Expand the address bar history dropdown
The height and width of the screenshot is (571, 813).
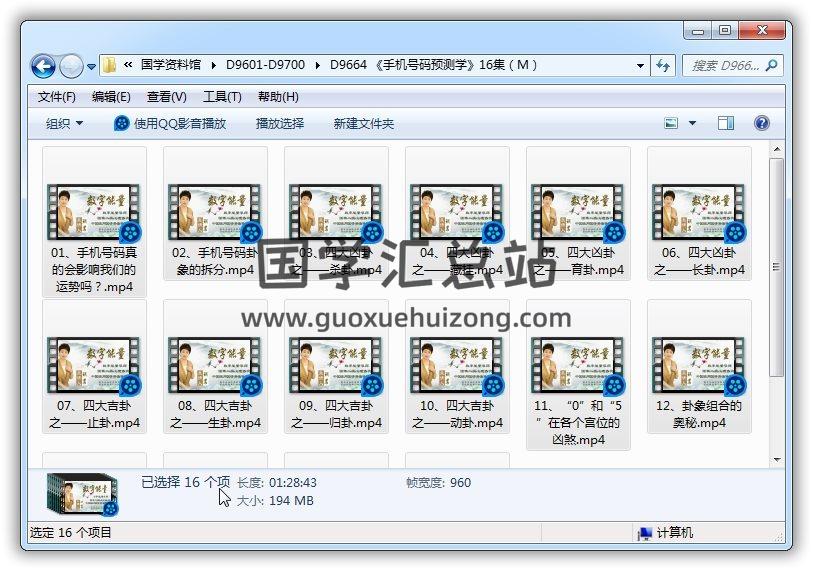(x=641, y=66)
